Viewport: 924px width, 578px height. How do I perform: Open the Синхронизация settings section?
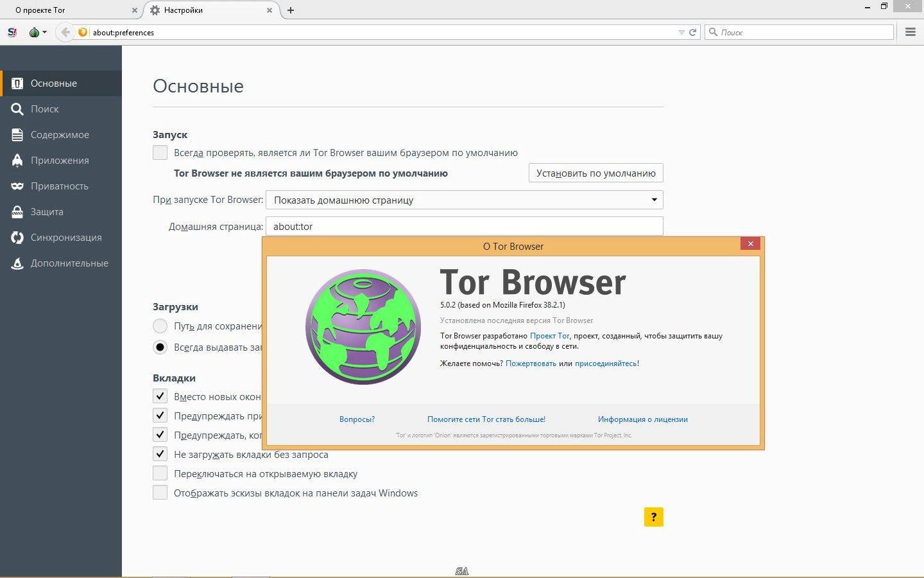click(x=61, y=238)
